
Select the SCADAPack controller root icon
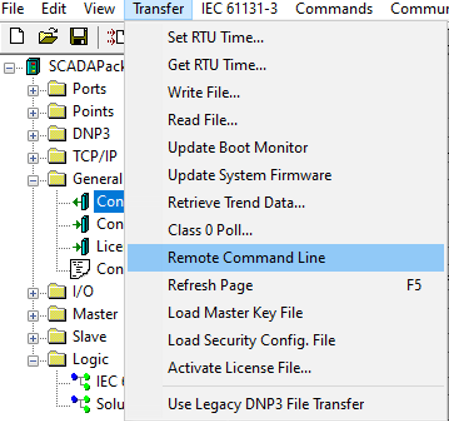(33, 66)
